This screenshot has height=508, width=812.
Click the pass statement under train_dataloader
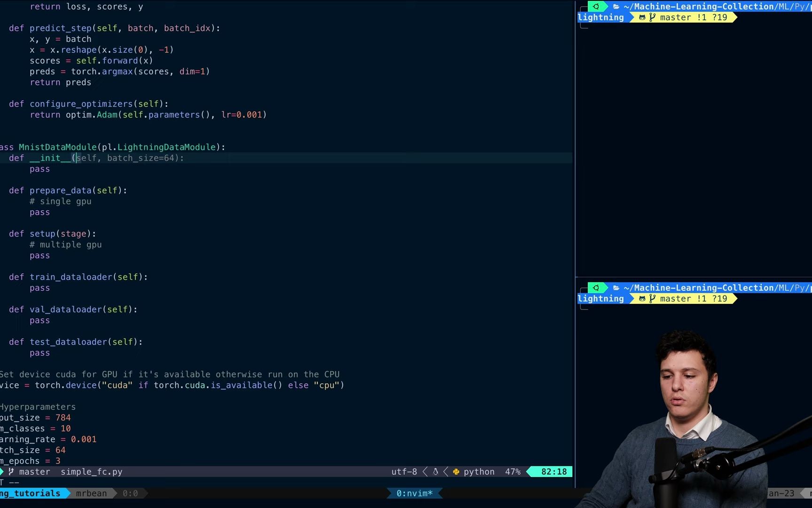[39, 288]
